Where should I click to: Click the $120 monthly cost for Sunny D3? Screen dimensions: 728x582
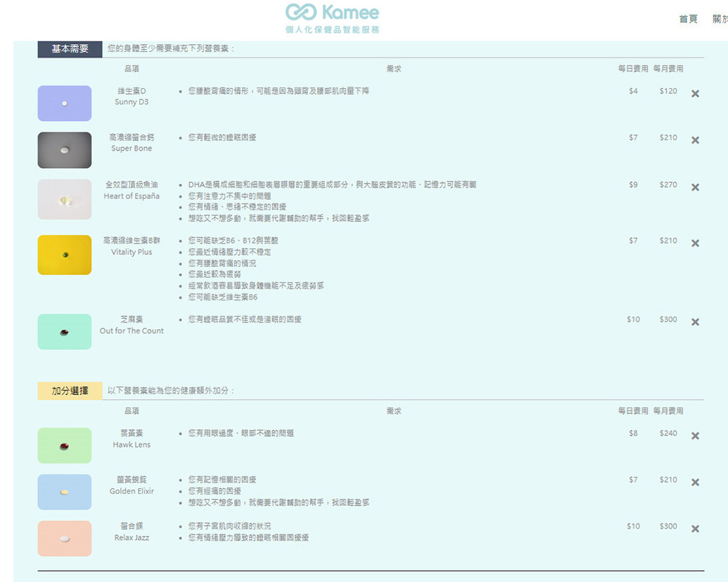668,91
